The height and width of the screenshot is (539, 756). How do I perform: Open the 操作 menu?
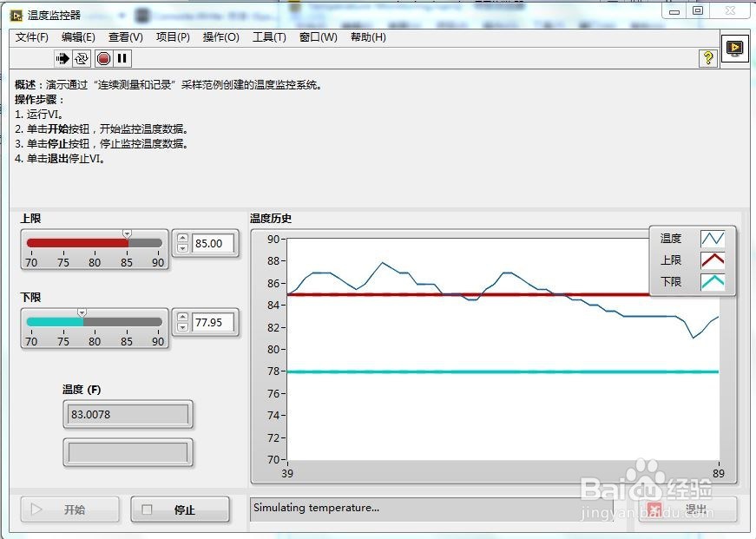(x=221, y=37)
